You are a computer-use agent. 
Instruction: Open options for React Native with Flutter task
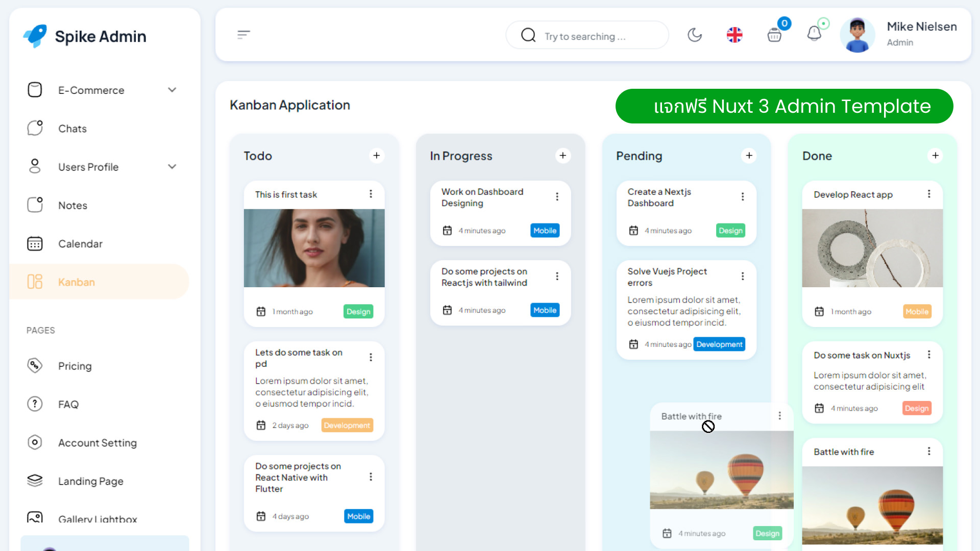coord(371,477)
